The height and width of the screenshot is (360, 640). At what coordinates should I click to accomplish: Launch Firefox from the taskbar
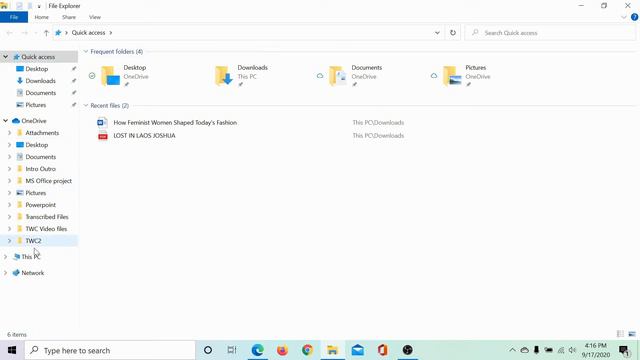[282, 350]
